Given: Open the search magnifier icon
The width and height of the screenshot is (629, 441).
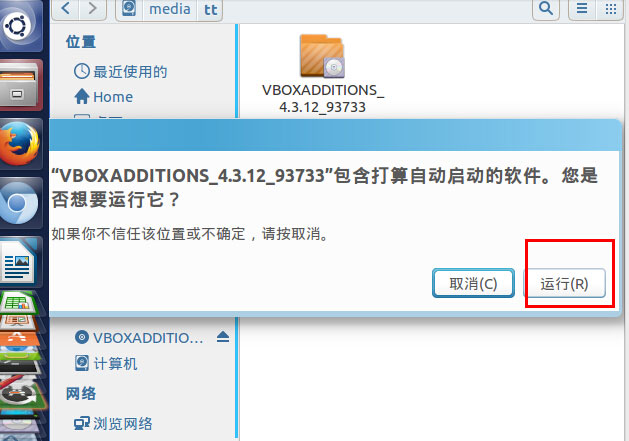Looking at the screenshot, I should pos(546,8).
